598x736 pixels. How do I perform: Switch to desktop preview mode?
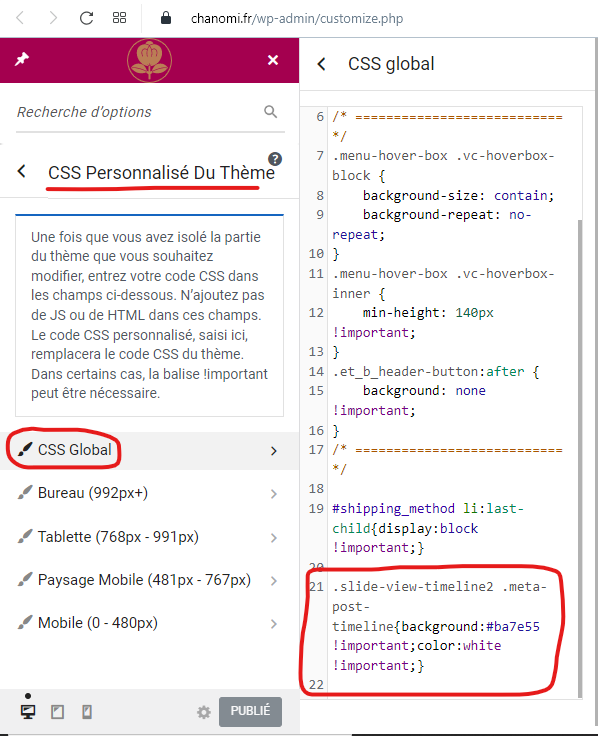coord(28,712)
